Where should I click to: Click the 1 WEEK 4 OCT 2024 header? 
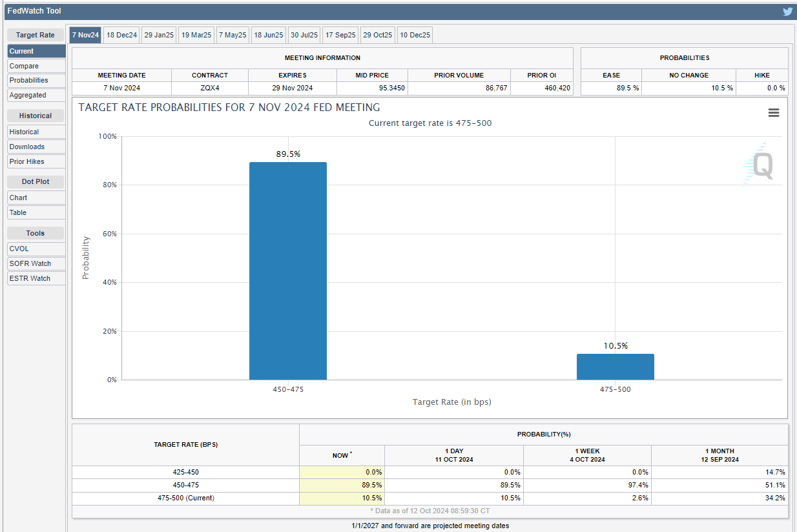click(x=587, y=455)
